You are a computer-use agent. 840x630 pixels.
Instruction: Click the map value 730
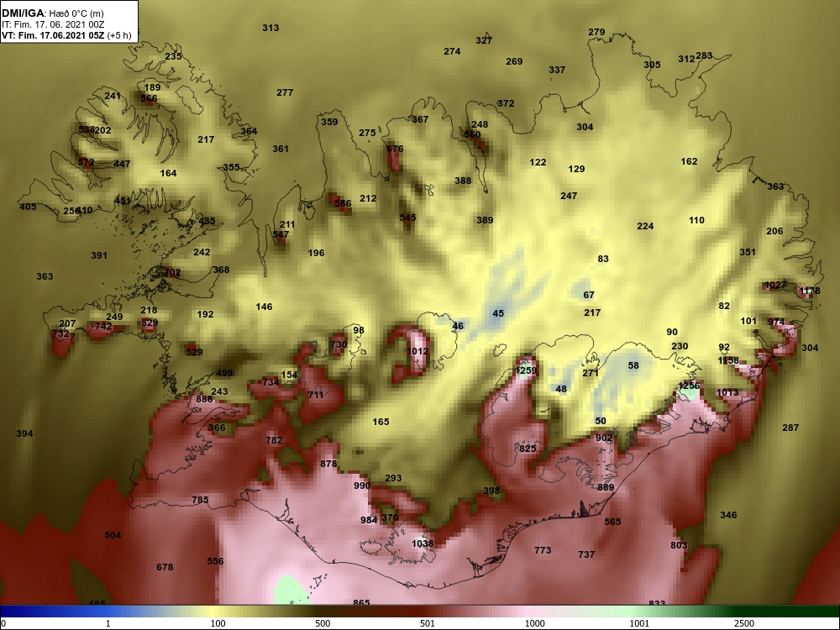[339, 344]
